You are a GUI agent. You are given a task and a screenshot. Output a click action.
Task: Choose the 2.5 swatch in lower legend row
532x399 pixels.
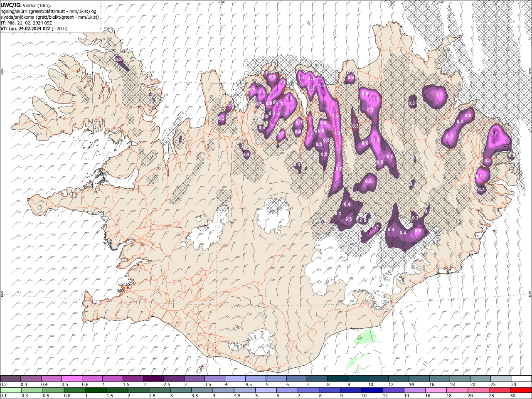[160, 390]
